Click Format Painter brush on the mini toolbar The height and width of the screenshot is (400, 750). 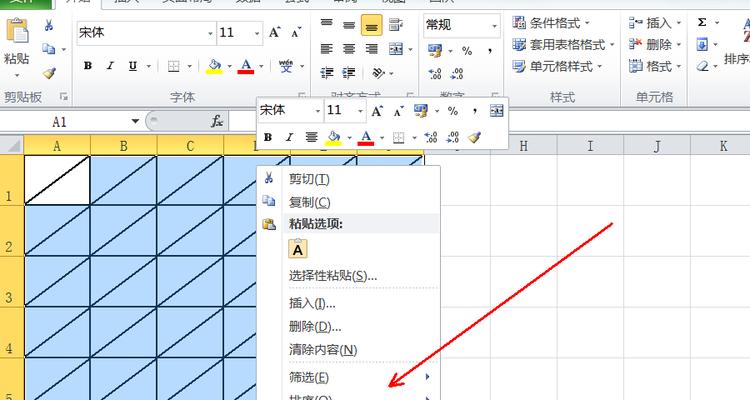click(474, 138)
